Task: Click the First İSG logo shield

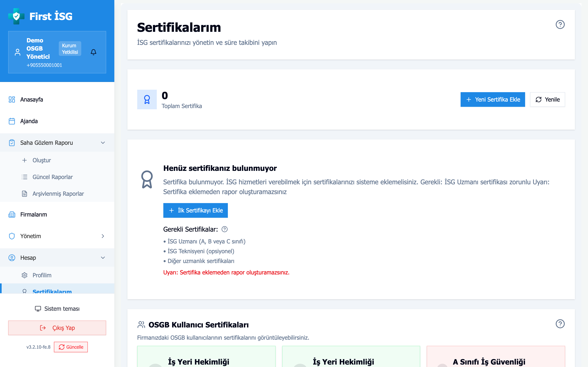Action: (16, 16)
